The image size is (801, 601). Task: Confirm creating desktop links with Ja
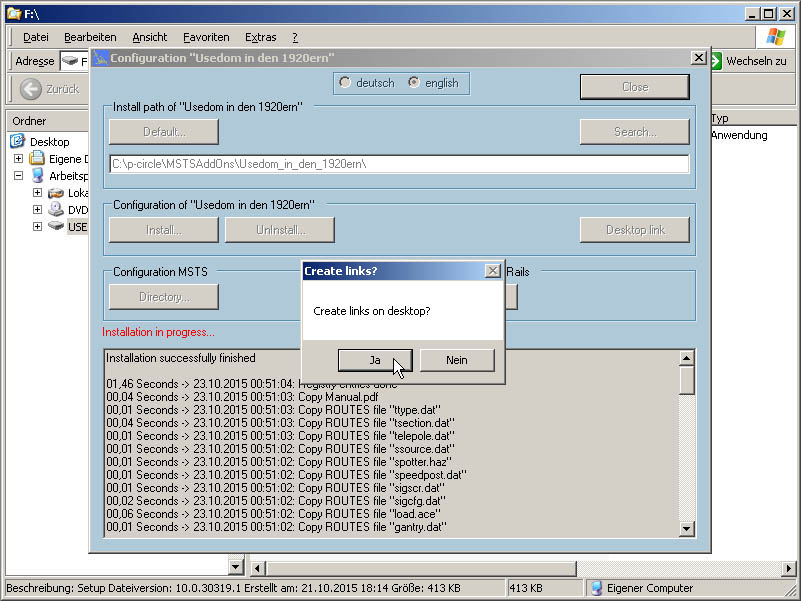pos(375,360)
